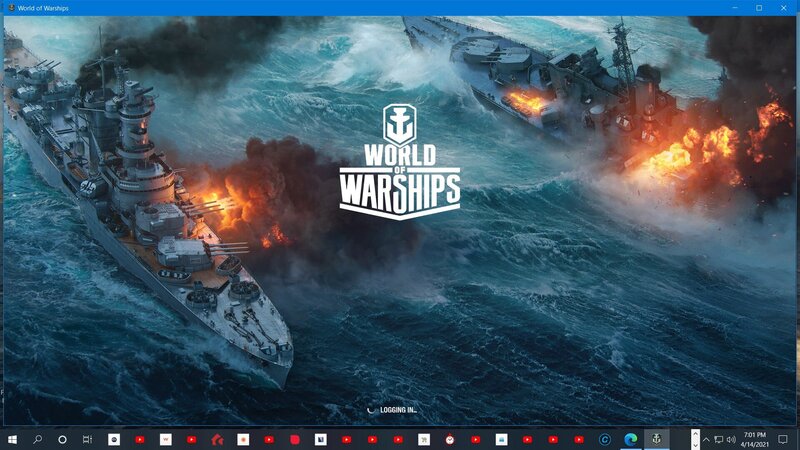Screen dimensions: 800x450
Task: Click the blue circular C taskbar icon
Action: click(x=605, y=439)
